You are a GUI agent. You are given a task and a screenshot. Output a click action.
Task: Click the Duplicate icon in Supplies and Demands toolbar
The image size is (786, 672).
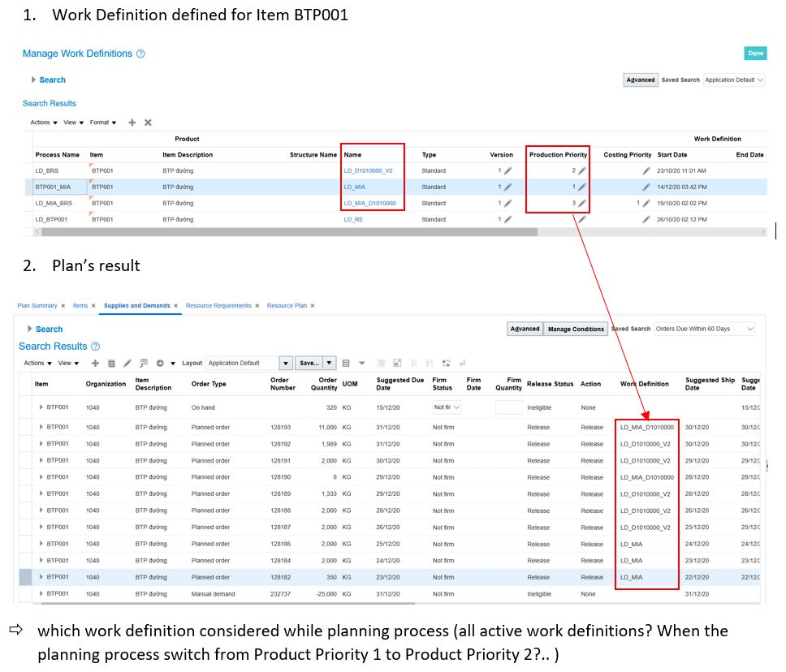click(x=110, y=363)
